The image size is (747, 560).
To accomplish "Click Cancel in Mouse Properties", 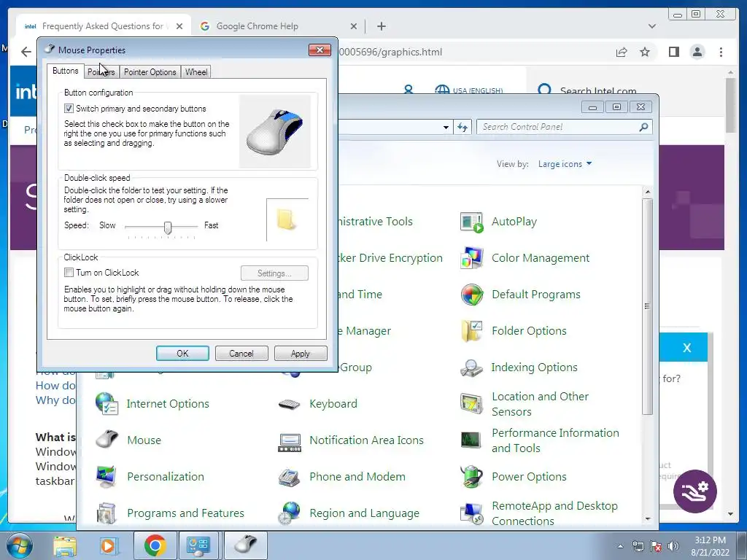I will point(241,354).
